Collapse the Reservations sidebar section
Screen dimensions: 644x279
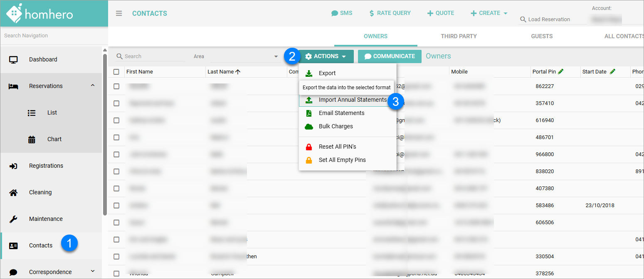[92, 86]
